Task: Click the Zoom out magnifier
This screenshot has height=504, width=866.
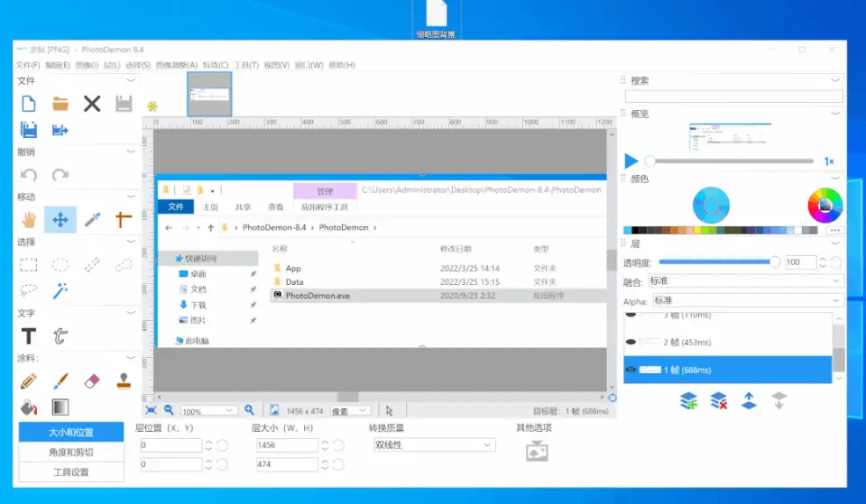Action: (169, 409)
